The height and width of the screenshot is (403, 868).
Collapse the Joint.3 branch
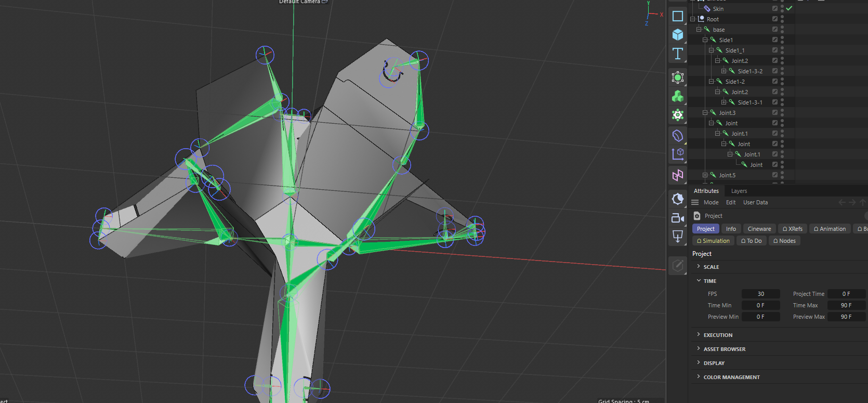[705, 113]
